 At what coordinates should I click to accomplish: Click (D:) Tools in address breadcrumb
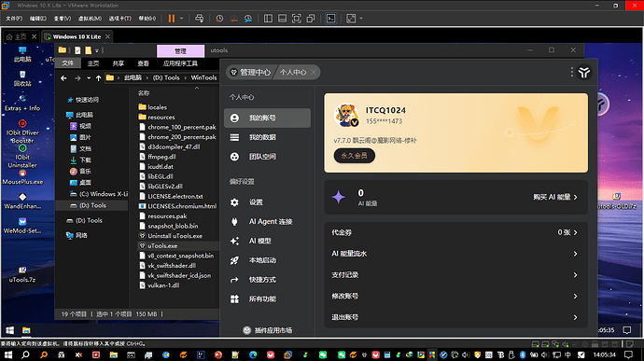click(x=166, y=77)
